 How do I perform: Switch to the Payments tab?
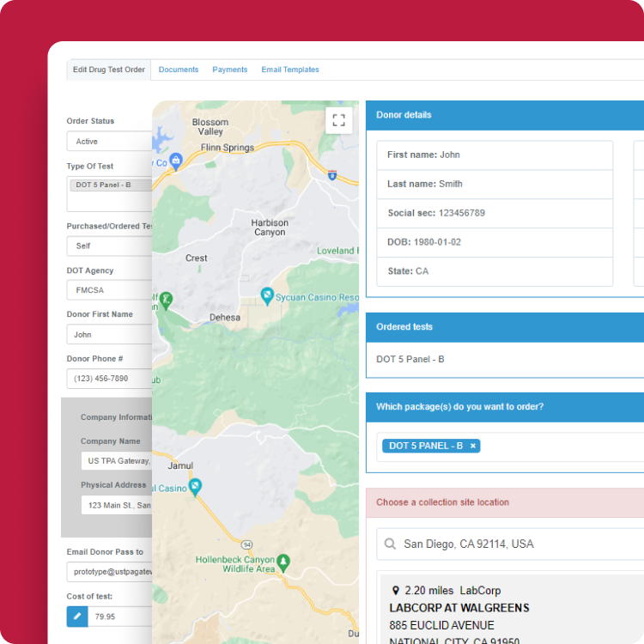pyautogui.click(x=230, y=70)
